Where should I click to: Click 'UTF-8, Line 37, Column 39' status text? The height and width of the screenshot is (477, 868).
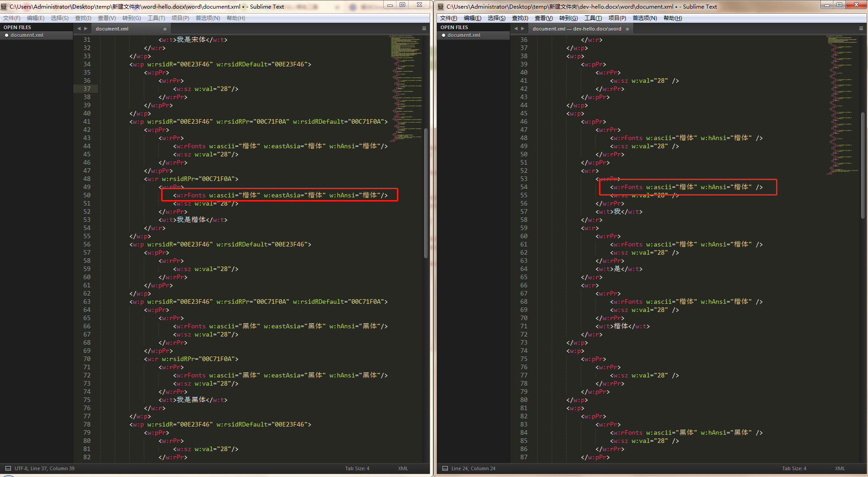[x=45, y=468]
